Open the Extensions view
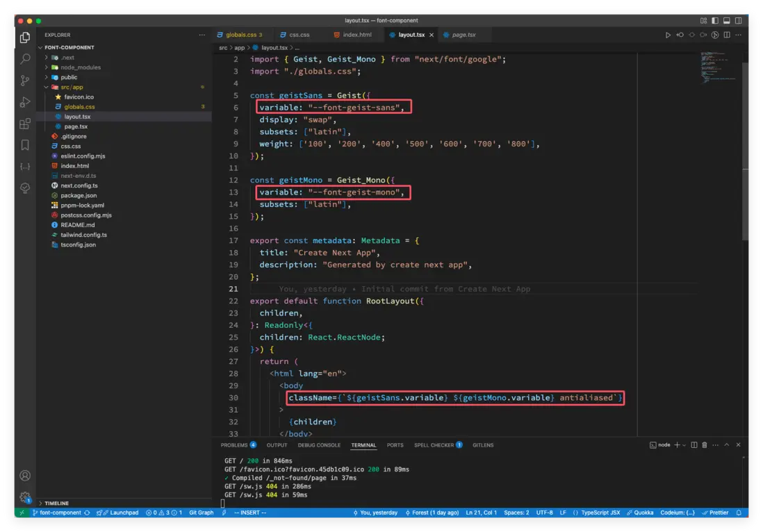 tap(25, 124)
